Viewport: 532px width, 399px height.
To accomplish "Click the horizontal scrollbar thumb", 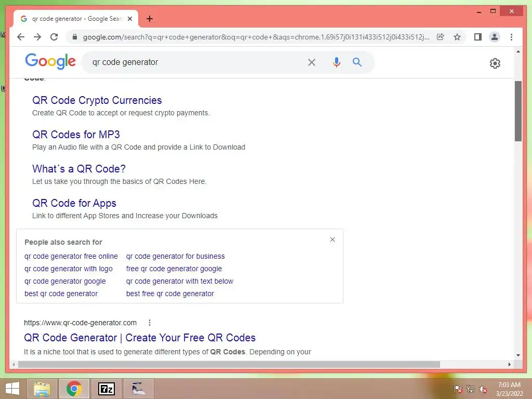I will pos(229,364).
